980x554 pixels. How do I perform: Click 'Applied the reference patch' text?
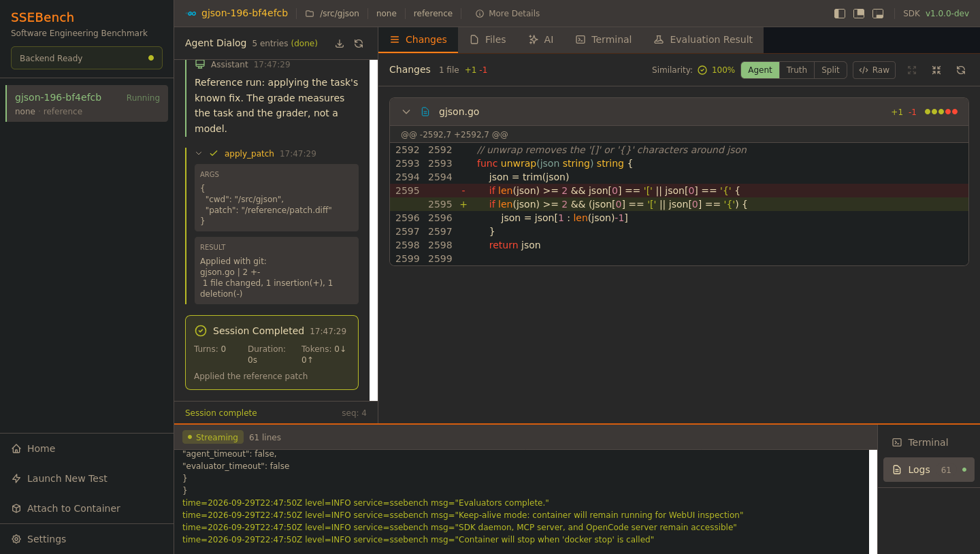click(x=250, y=376)
